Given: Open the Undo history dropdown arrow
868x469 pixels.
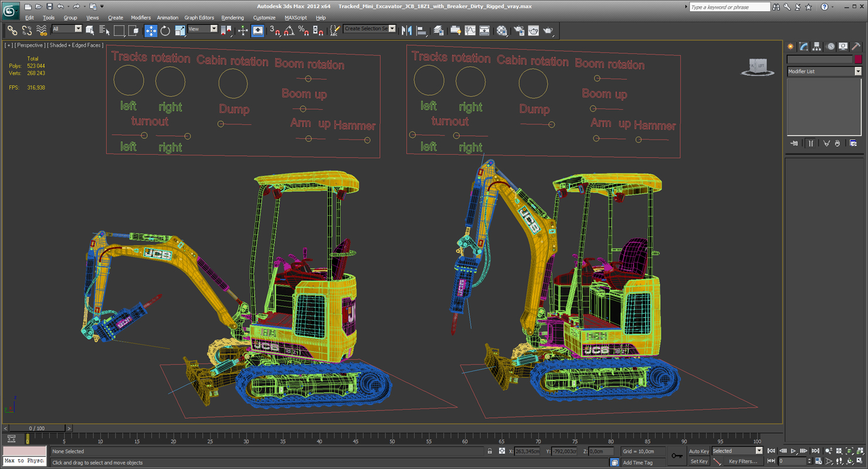Looking at the screenshot, I should pos(67,6).
